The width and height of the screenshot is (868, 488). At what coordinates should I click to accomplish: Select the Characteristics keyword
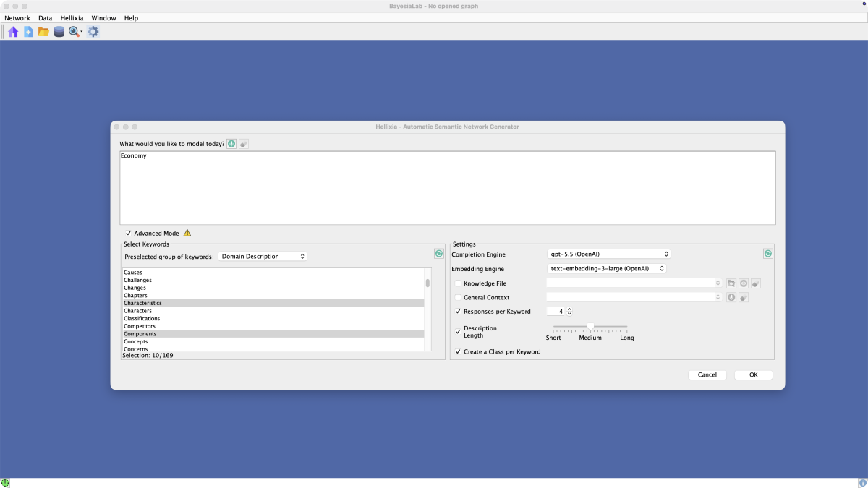pyautogui.click(x=272, y=303)
